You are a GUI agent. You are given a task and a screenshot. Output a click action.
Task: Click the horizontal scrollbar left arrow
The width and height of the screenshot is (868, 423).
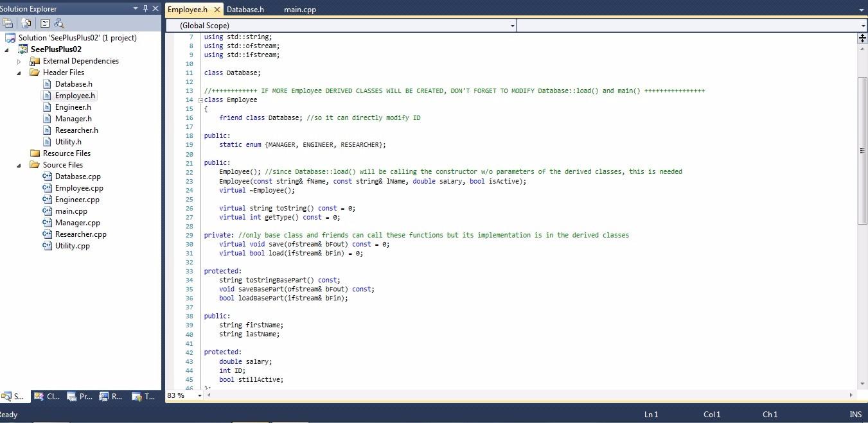[208, 395]
